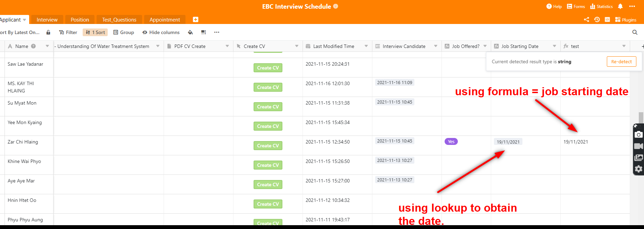Toggle Hide columns option
The image size is (644, 229).
(161, 32)
